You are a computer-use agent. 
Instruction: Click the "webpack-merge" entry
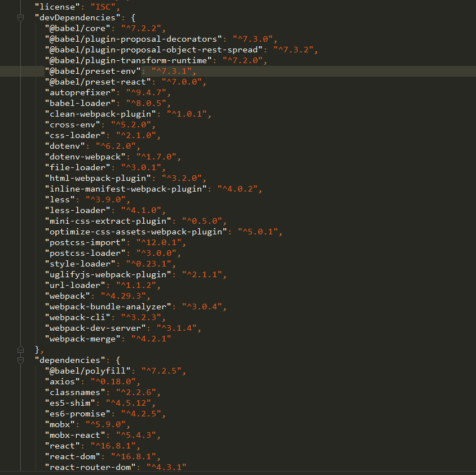coord(108,339)
